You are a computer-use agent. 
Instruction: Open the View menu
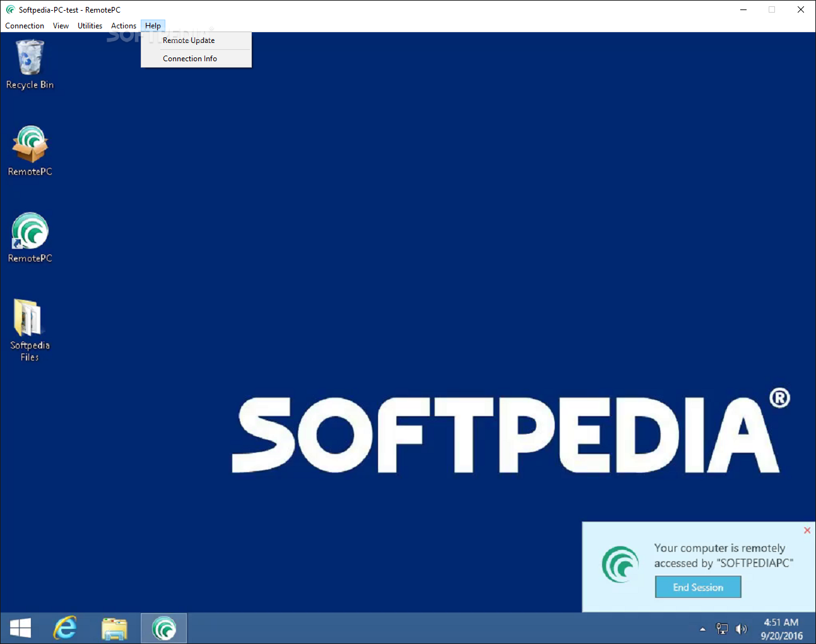(61, 26)
